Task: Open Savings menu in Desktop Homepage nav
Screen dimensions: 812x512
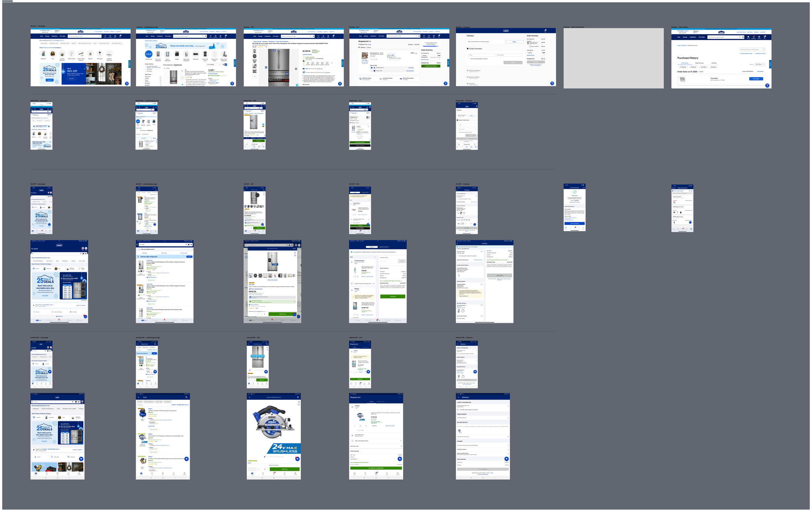Action: [x=47, y=36]
